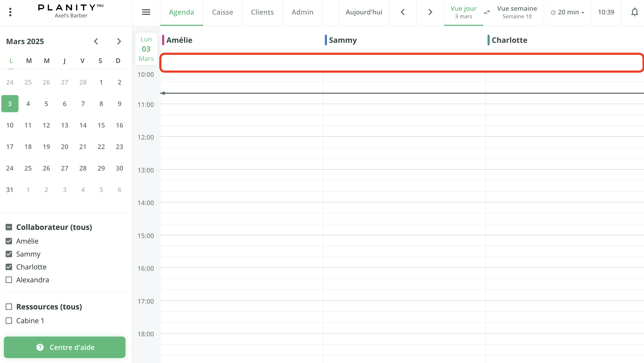Advance to April using the calendar right chevron
644x363 pixels.
click(x=119, y=41)
